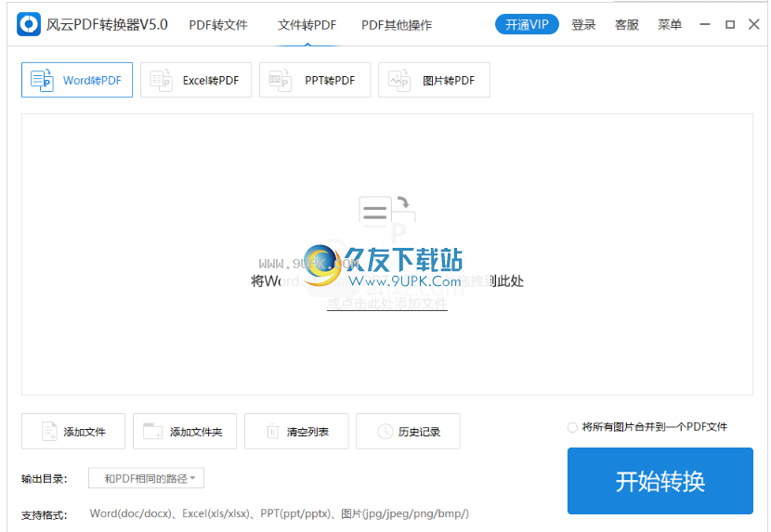This screenshot has height=532, width=771.
Task: Click the document-to-PDF drop area icon
Action: point(387,219)
